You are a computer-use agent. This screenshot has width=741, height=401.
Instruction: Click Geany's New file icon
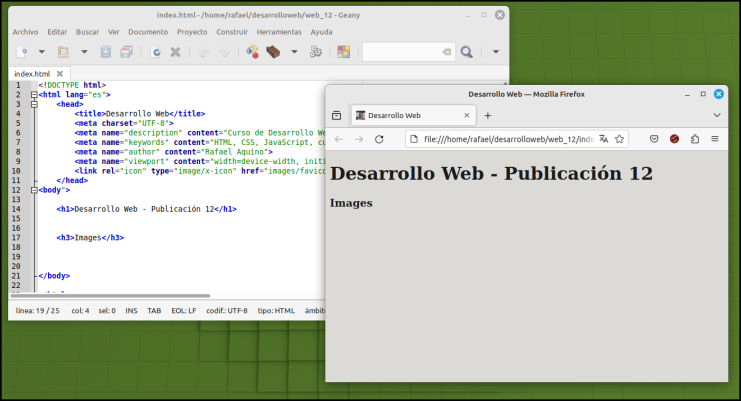click(22, 52)
